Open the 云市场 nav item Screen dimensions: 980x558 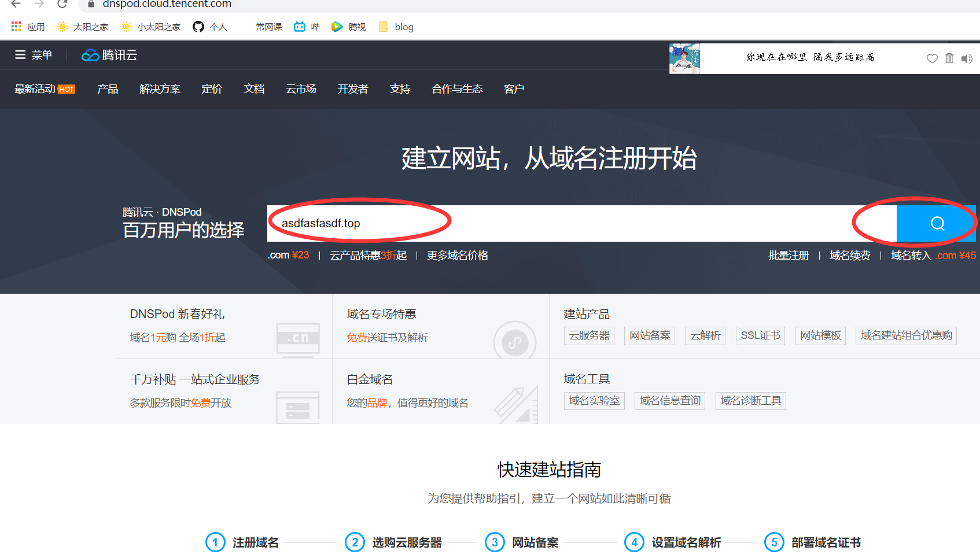coord(301,89)
